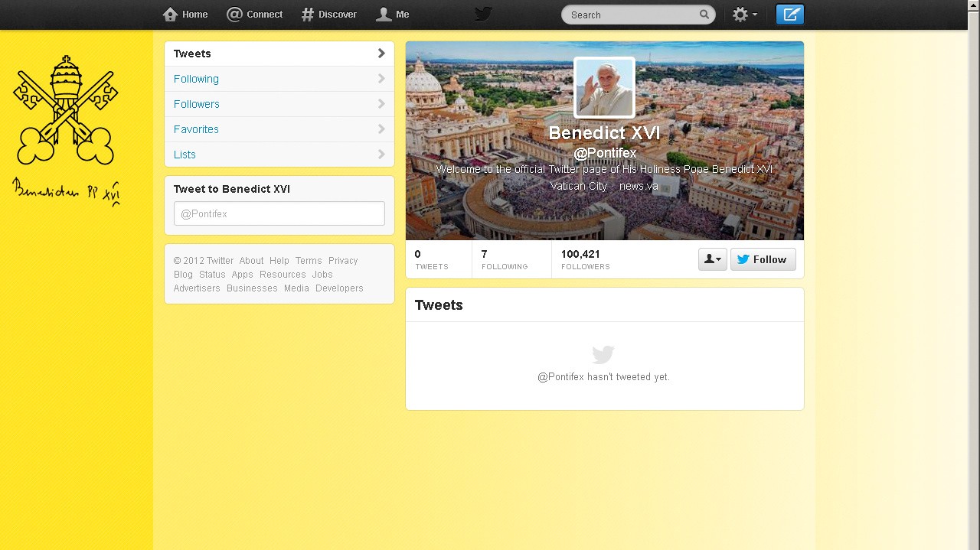
Task: Open the Favorites sidebar item
Action: pos(196,129)
